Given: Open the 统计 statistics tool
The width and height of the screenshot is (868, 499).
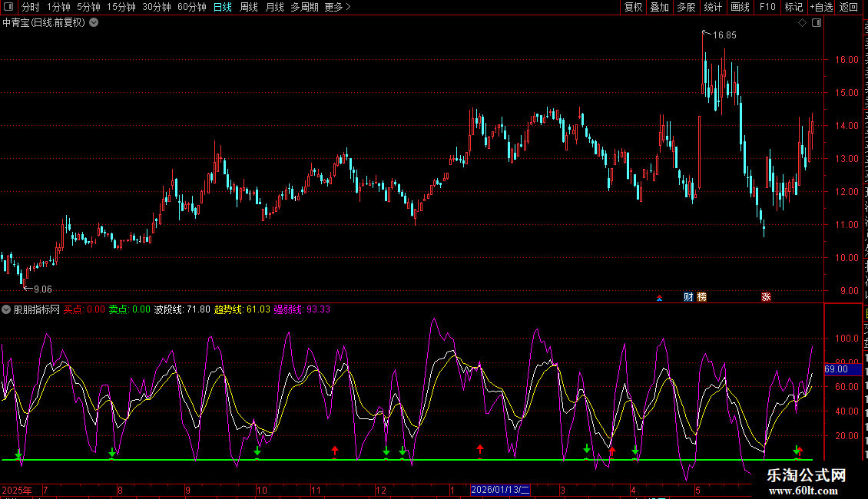Looking at the screenshot, I should point(713,7).
